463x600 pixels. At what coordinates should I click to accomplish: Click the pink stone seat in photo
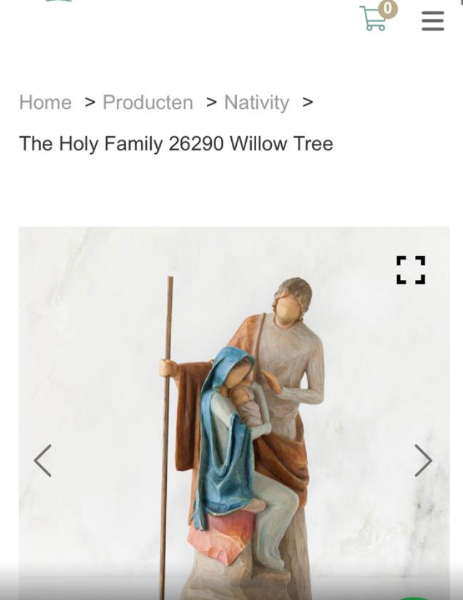coord(222,536)
